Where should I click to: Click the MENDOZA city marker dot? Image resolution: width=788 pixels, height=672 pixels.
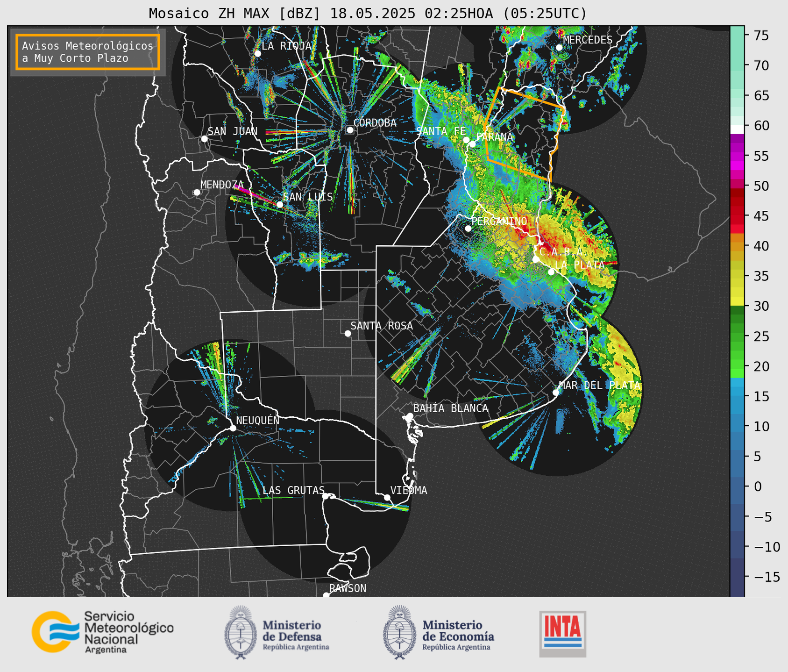[197, 193]
